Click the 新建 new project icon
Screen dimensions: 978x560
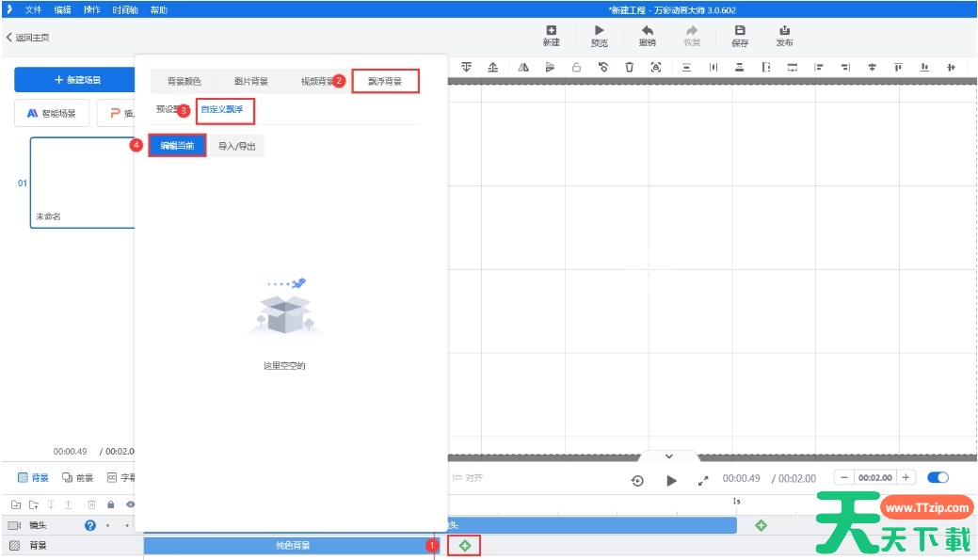[x=551, y=36]
